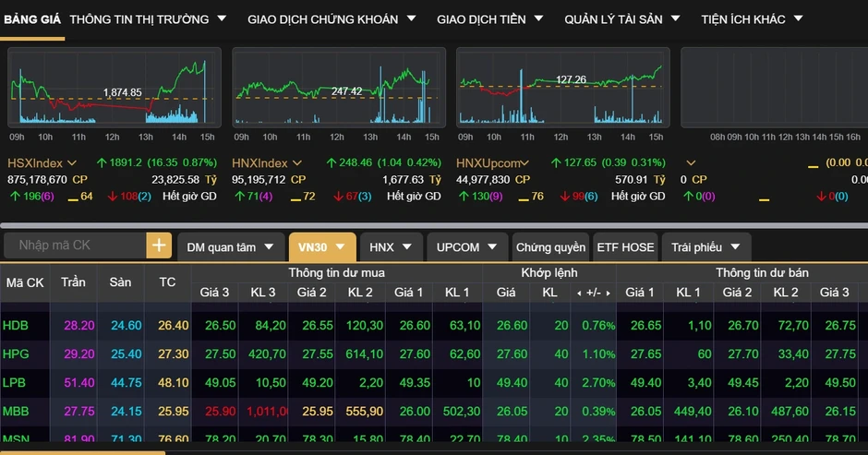Image resolution: width=868 pixels, height=455 pixels.
Task: Click HPG reference price 27.30
Action: coord(174,354)
